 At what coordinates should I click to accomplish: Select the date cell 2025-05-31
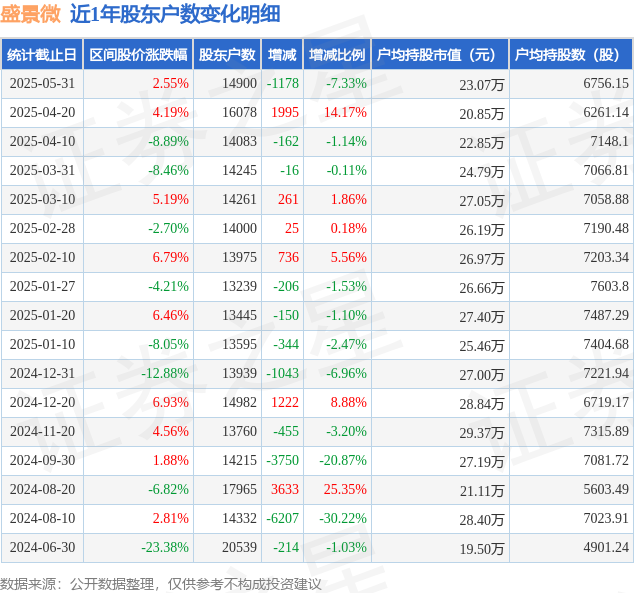(42, 84)
